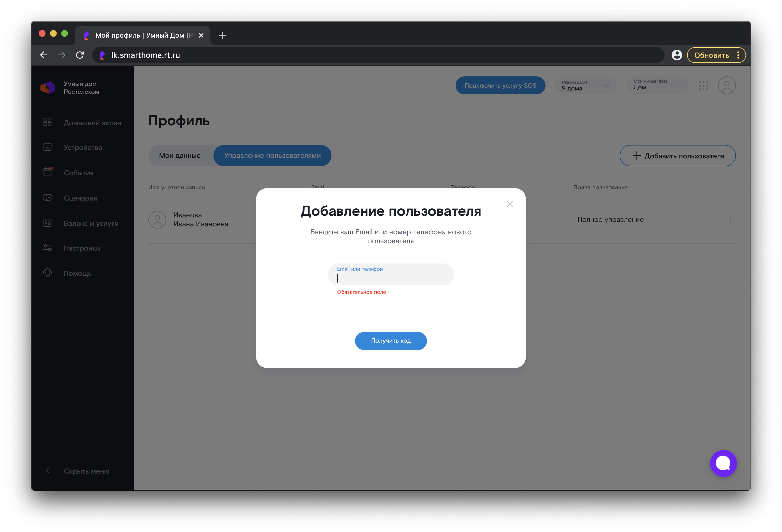The height and width of the screenshot is (532, 782).
Task: Reload the page in the browser
Action: [80, 55]
